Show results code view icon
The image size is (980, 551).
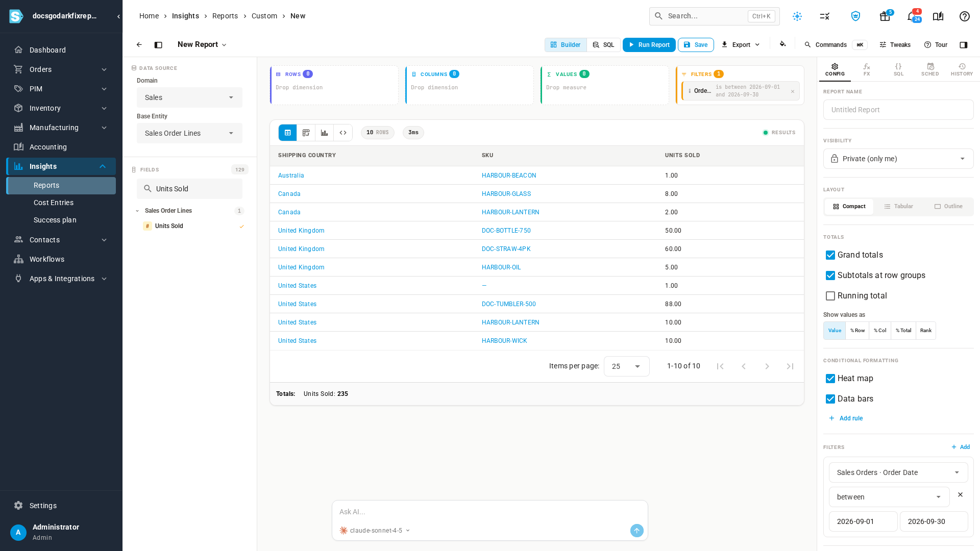tap(343, 133)
